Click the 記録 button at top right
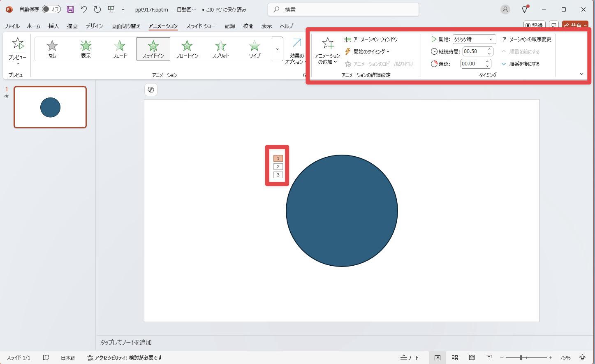Viewport: 595px width, 364px height. (x=534, y=26)
